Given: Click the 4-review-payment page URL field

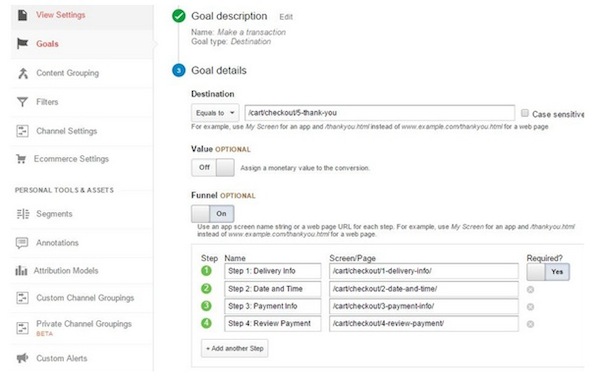Looking at the screenshot, I should click(x=424, y=323).
